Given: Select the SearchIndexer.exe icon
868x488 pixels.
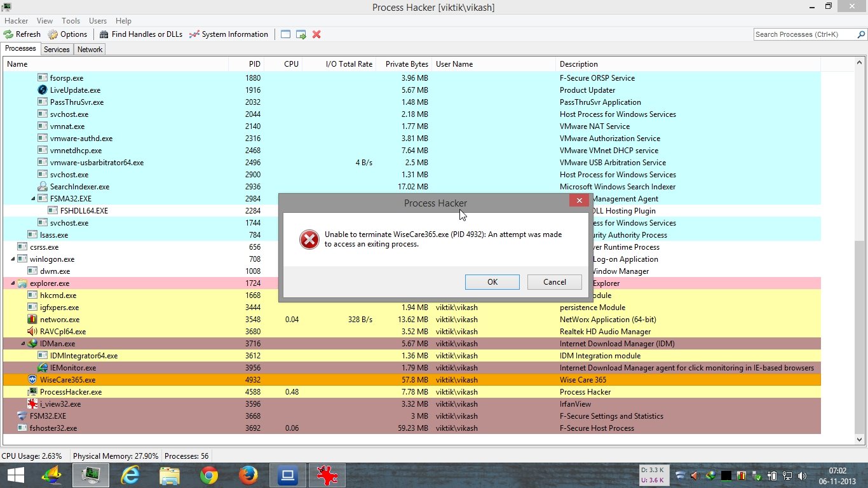Looking at the screenshot, I should click(x=43, y=187).
